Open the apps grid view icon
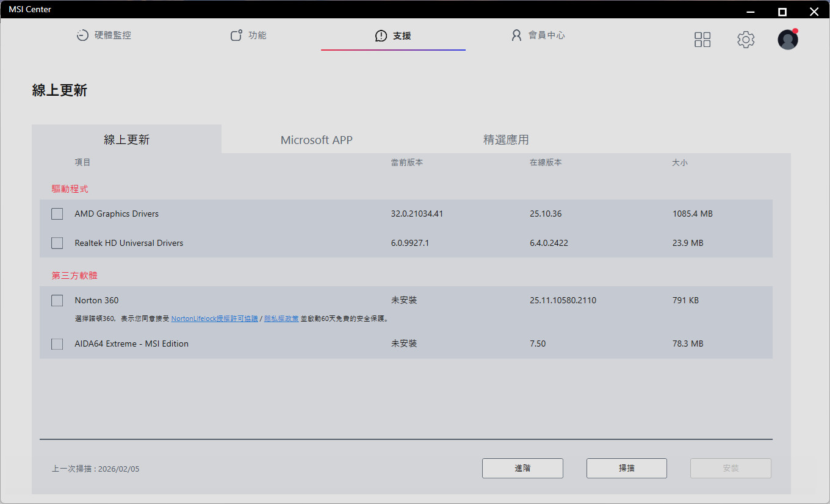The width and height of the screenshot is (830, 504). tap(702, 40)
